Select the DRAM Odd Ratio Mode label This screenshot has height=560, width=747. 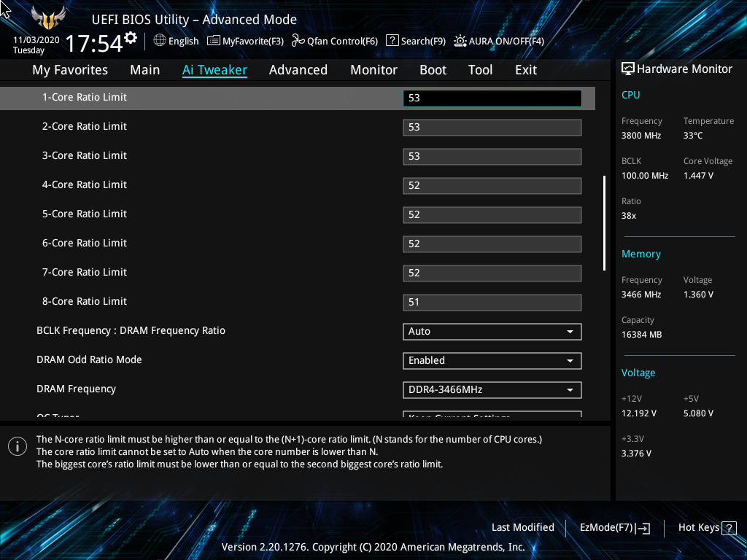pyautogui.click(x=89, y=359)
